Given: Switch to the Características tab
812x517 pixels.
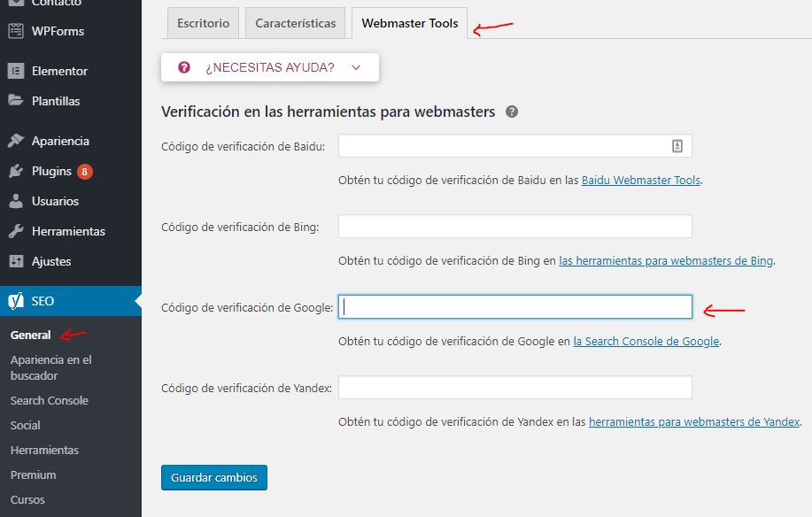Looking at the screenshot, I should 295,23.
